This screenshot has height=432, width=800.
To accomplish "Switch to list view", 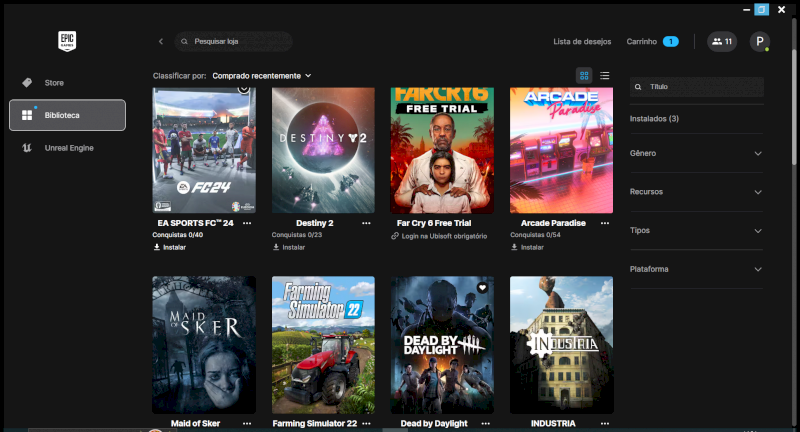I will [x=605, y=75].
